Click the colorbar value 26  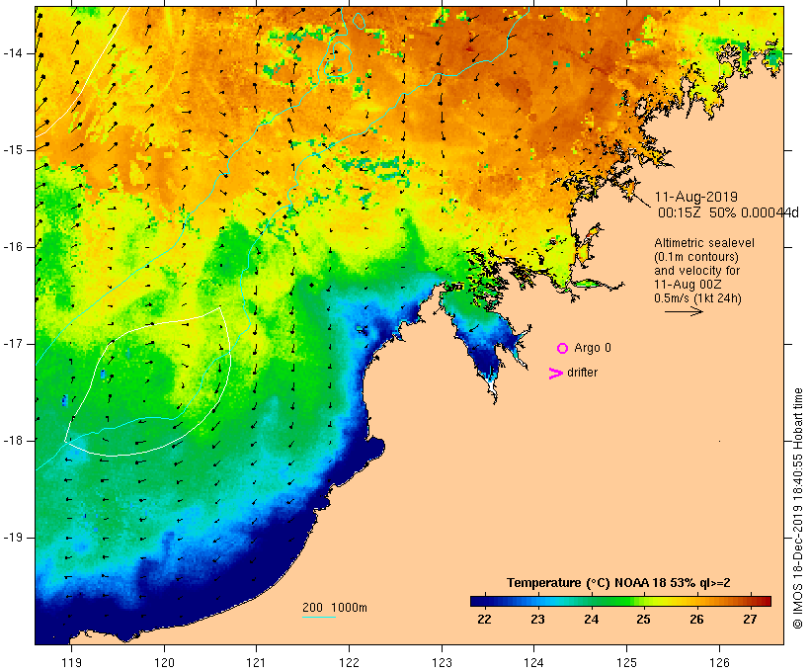tap(696, 620)
